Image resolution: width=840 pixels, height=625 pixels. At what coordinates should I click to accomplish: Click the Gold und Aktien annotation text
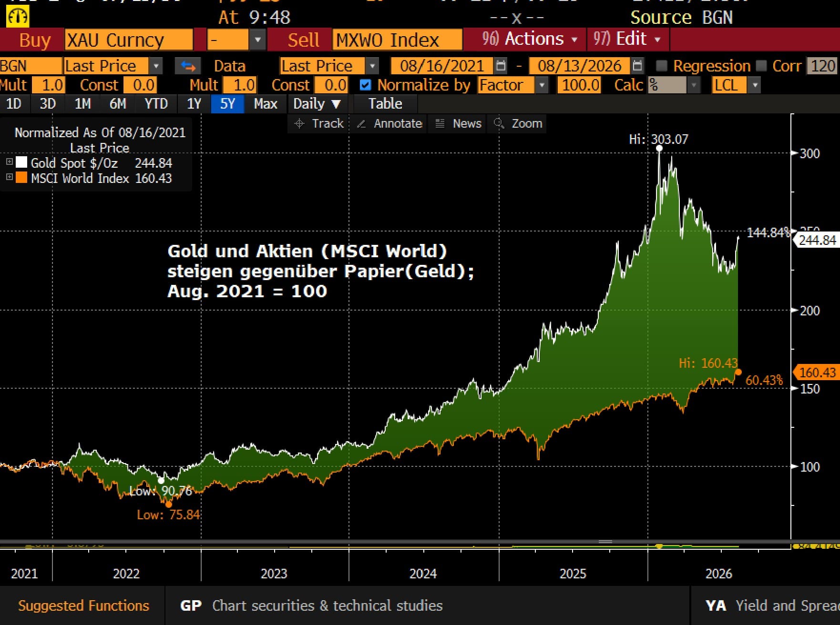click(320, 271)
